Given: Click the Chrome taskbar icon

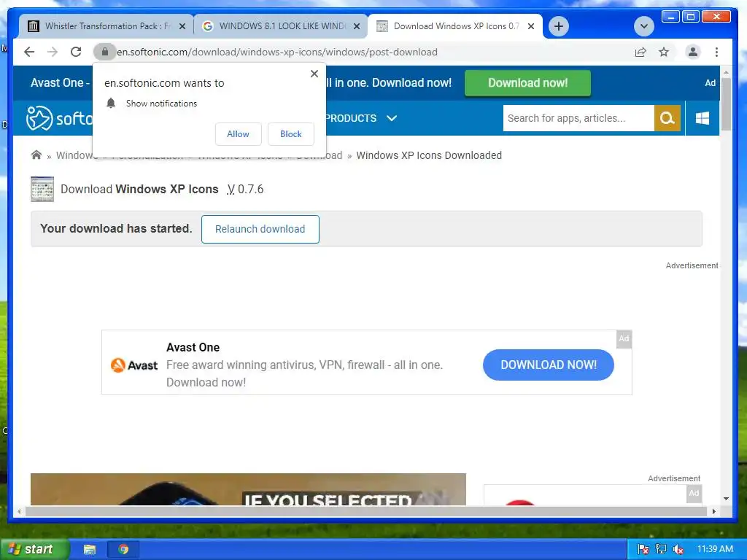Looking at the screenshot, I should point(123,550).
